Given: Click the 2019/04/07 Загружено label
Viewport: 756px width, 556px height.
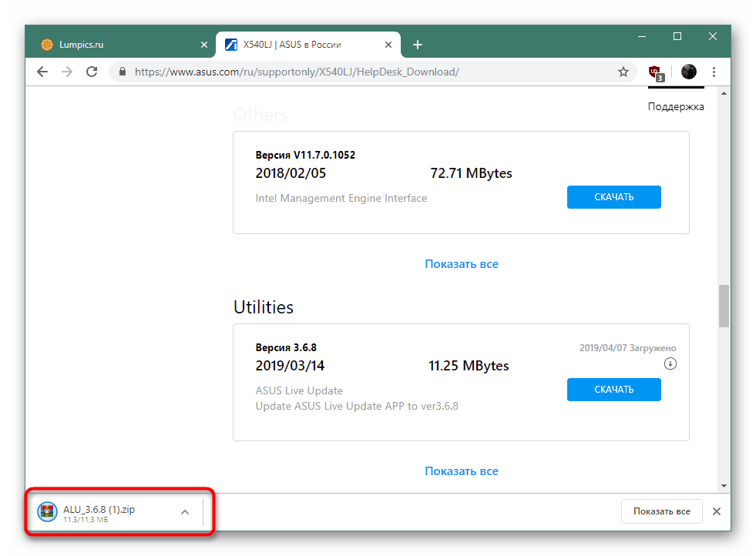Looking at the screenshot, I should click(628, 348).
